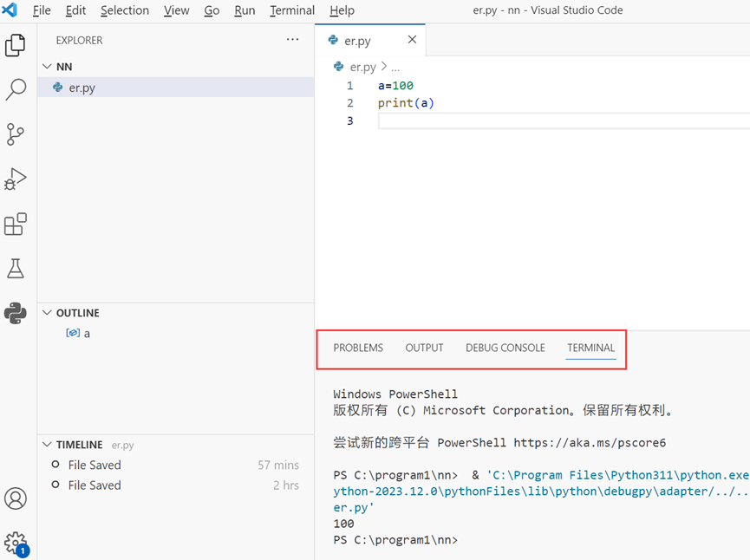
Task: Open the Manage gear icon
Action: tap(16, 544)
